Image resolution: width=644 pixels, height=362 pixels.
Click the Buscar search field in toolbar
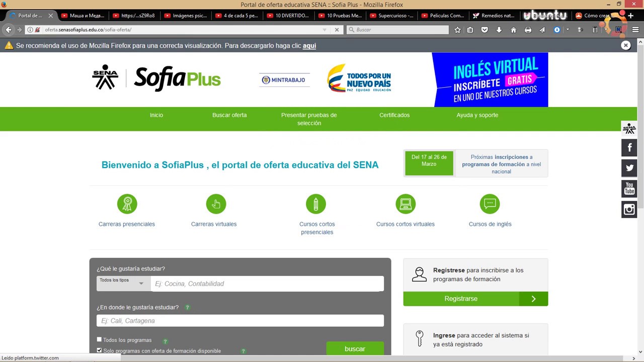pos(397,30)
